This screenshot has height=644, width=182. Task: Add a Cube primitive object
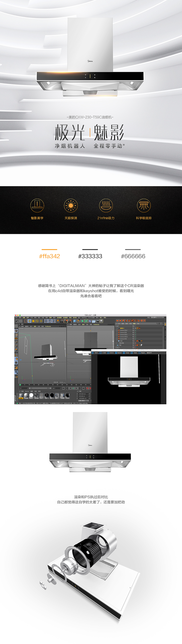(75, 321)
